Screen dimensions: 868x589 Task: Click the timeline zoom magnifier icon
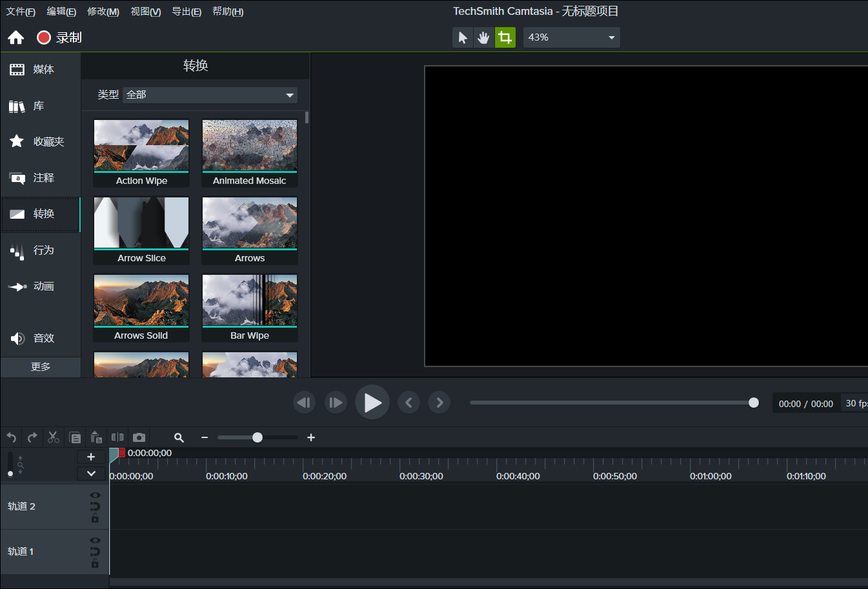pos(179,437)
